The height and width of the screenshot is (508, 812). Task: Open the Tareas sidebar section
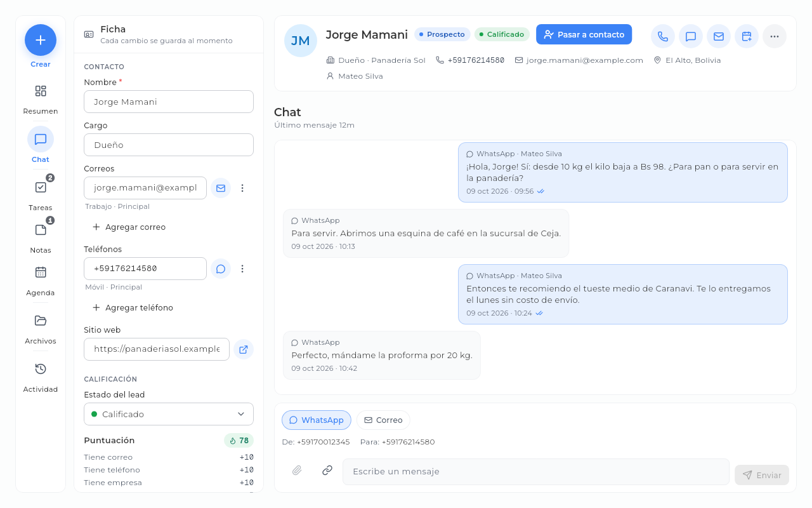click(x=41, y=196)
